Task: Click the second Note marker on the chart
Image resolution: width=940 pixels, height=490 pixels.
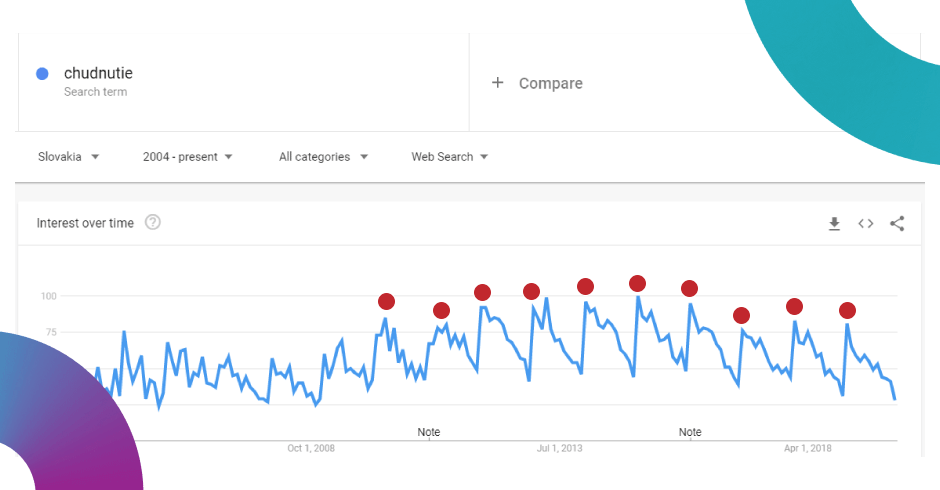Action: [x=690, y=432]
